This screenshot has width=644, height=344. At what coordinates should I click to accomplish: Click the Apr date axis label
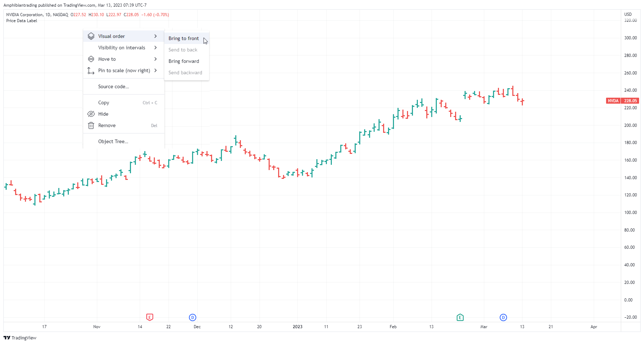click(x=594, y=327)
